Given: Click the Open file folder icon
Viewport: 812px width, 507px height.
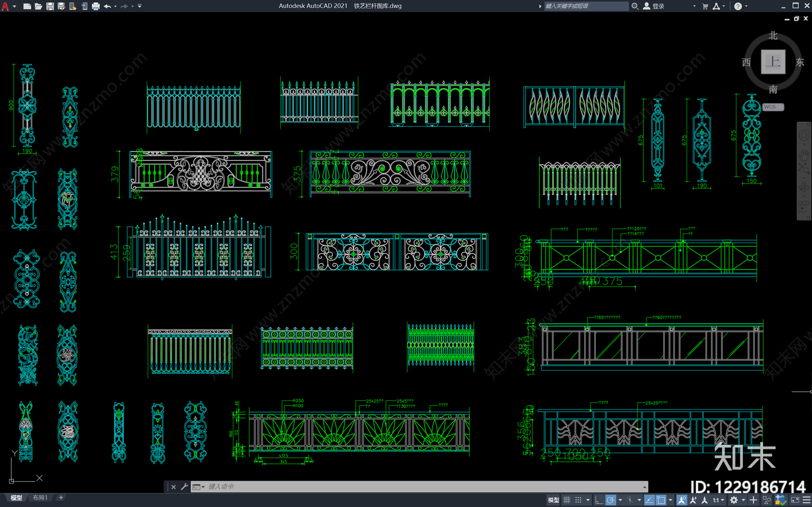Looking at the screenshot, I should (x=39, y=6).
